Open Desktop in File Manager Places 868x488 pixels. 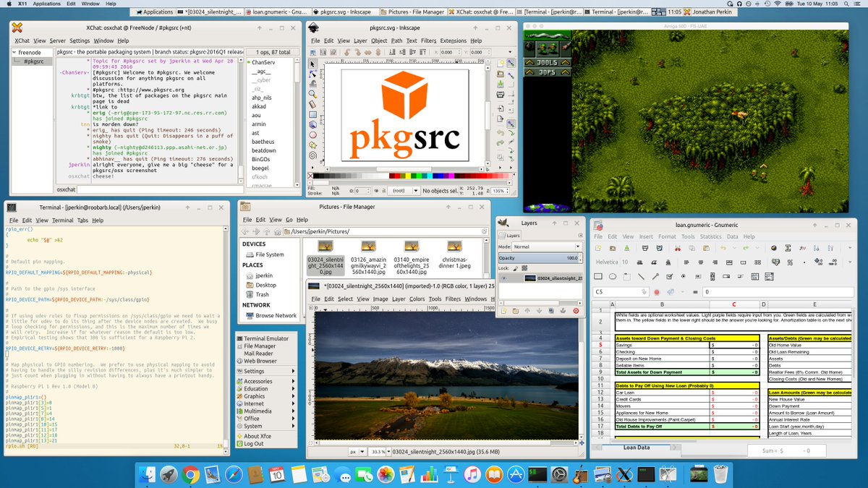tap(261, 285)
